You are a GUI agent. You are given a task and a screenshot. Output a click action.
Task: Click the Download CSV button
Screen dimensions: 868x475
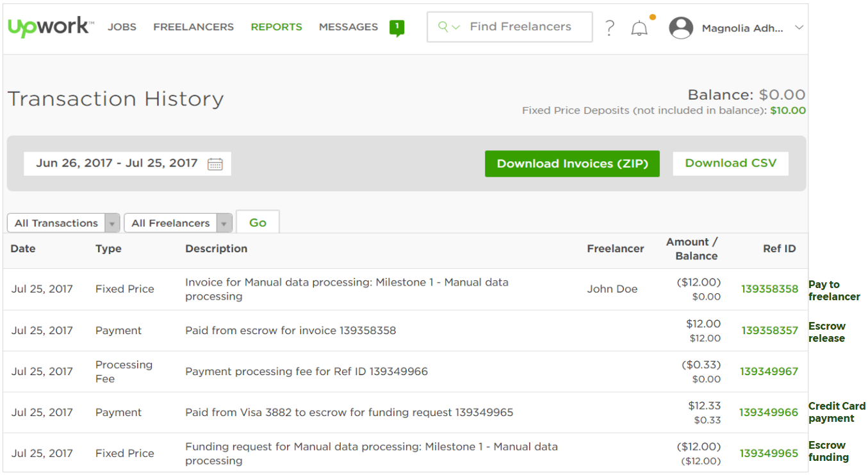tap(730, 163)
